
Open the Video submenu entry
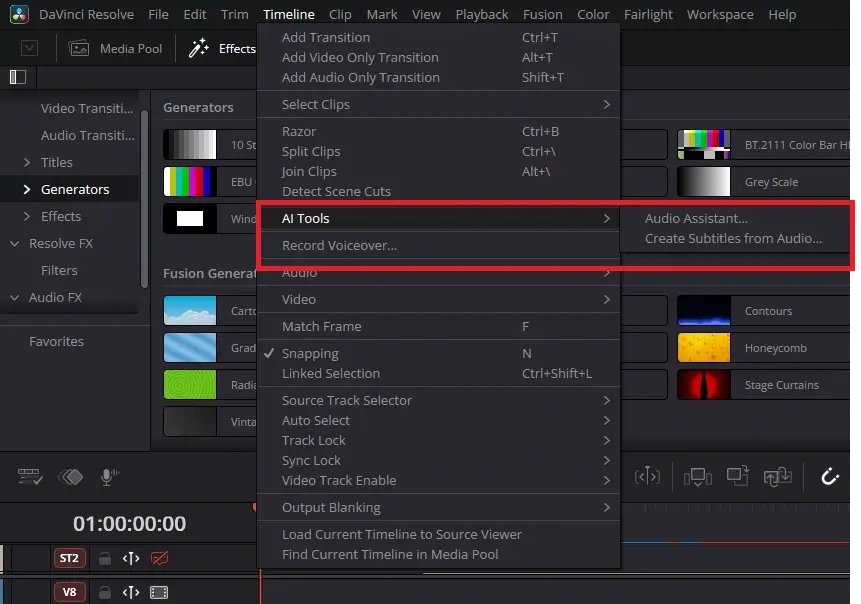(x=439, y=299)
